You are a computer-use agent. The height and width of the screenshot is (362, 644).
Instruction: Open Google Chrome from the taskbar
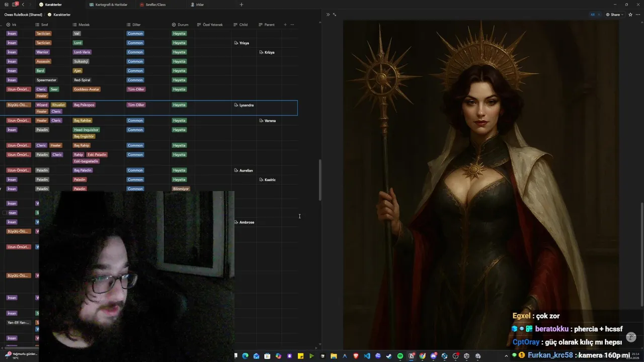point(422,356)
